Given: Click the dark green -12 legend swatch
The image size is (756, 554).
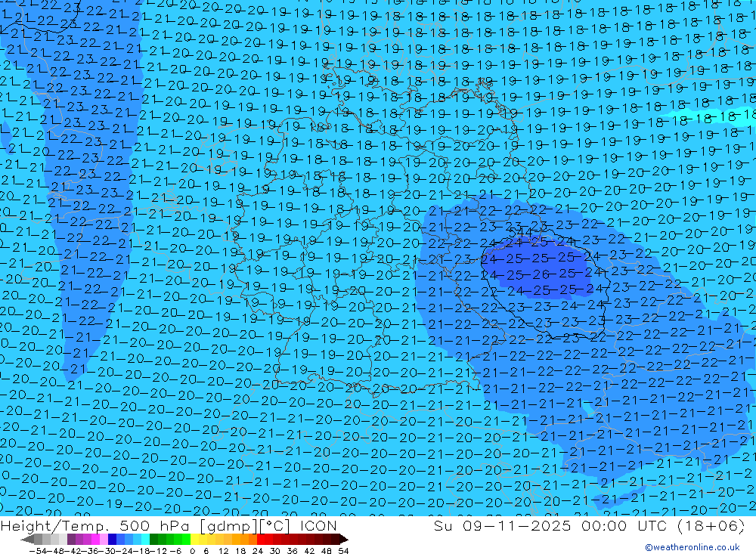Looking at the screenshot, I should tap(153, 539).
